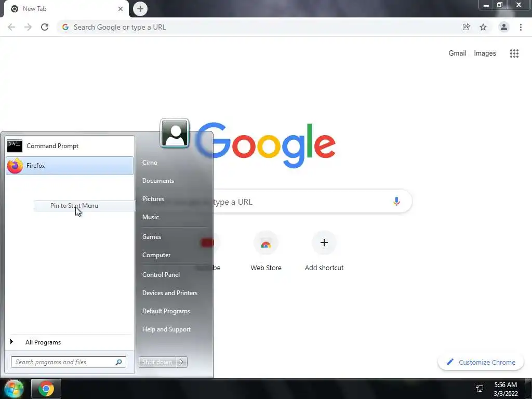
Task: Click the Chrome taskbar icon
Action: coord(46,389)
